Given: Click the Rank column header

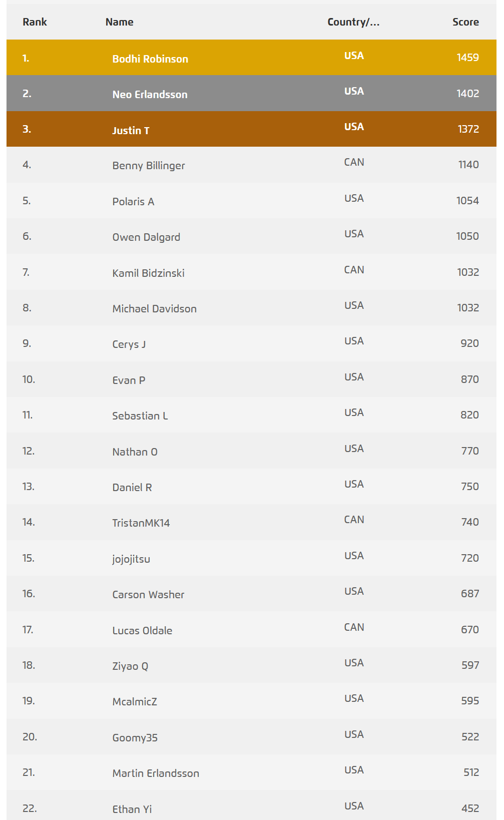Looking at the screenshot, I should pos(35,22).
